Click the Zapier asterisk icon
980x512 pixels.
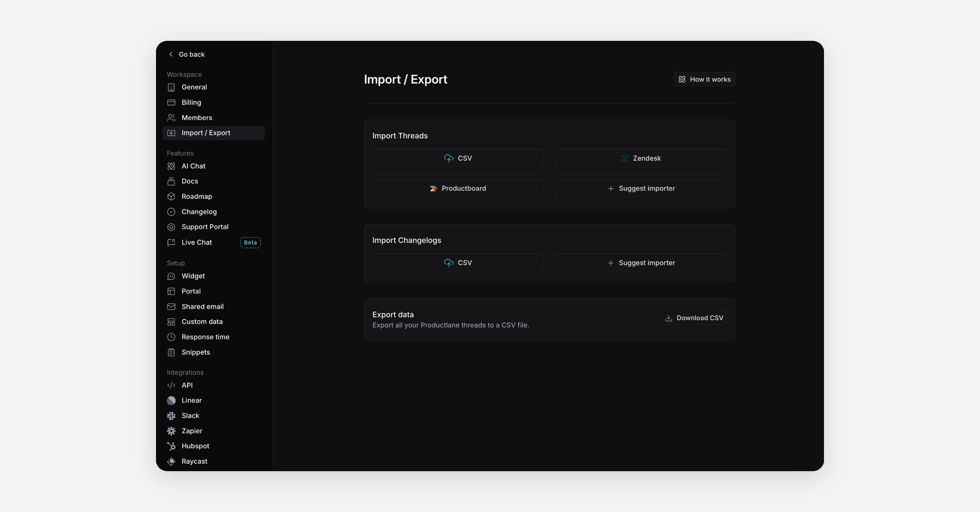171,431
